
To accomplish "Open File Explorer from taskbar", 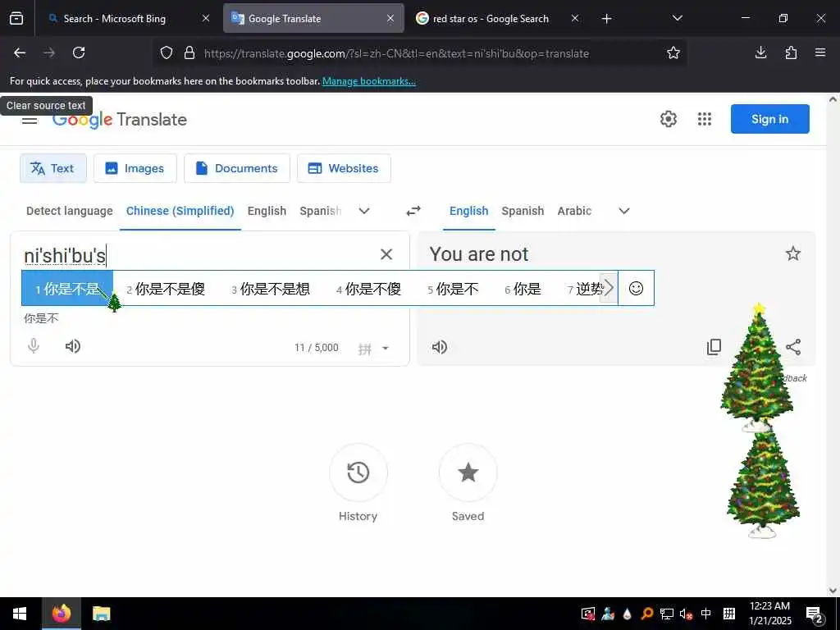I will click(x=101, y=614).
